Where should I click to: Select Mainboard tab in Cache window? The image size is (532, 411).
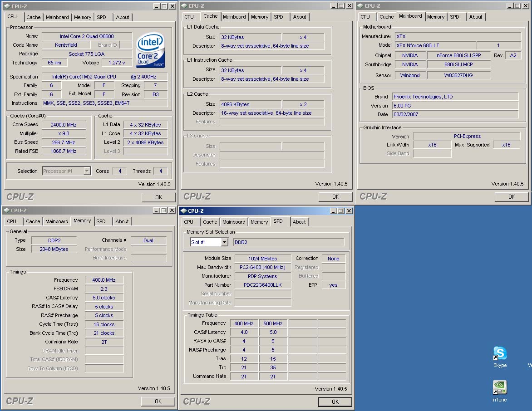tap(234, 17)
